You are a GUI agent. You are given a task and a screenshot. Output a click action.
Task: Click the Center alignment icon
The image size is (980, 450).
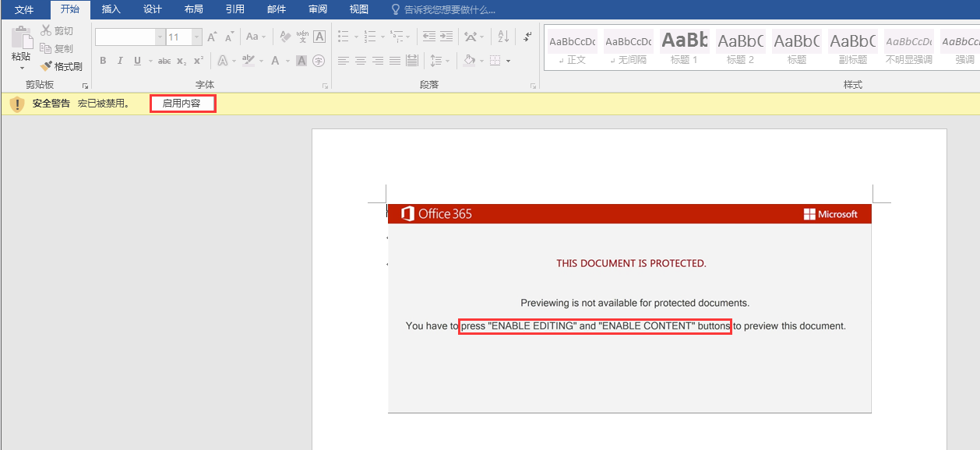tap(361, 61)
